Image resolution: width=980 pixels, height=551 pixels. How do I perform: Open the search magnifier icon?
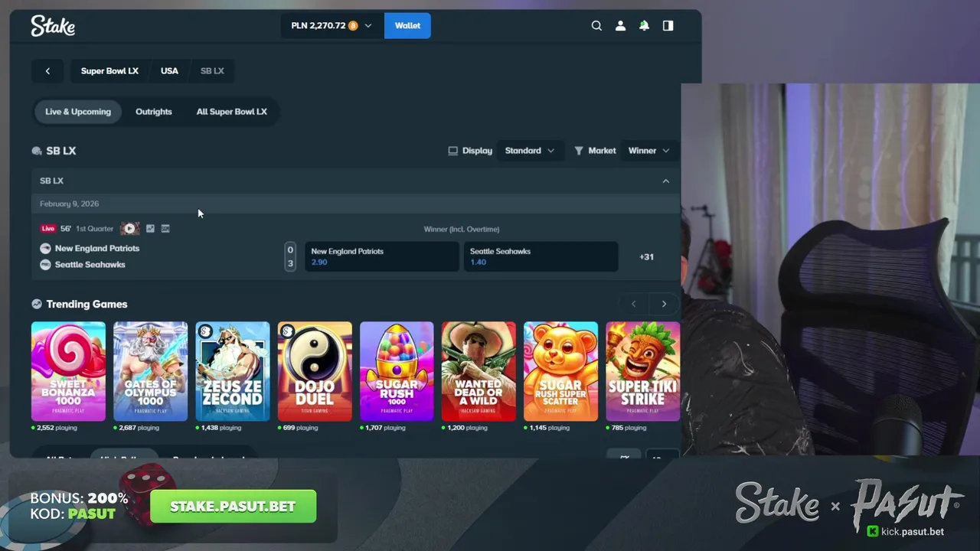click(596, 25)
